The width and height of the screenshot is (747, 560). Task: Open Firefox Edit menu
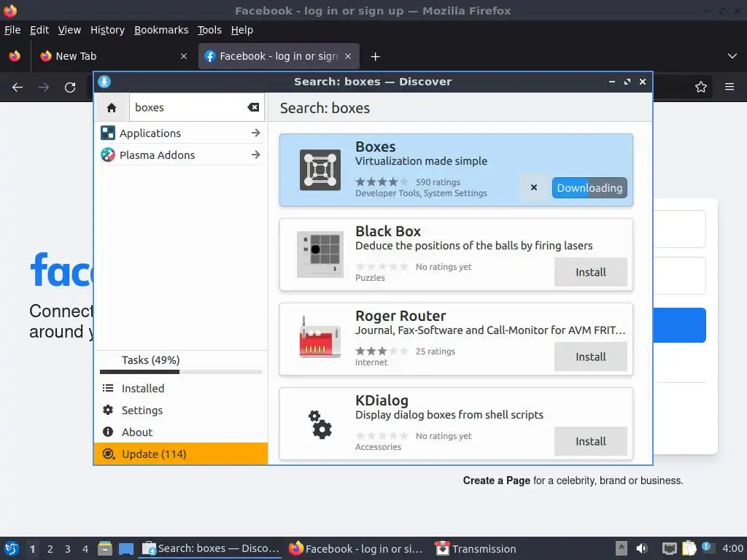pos(39,30)
